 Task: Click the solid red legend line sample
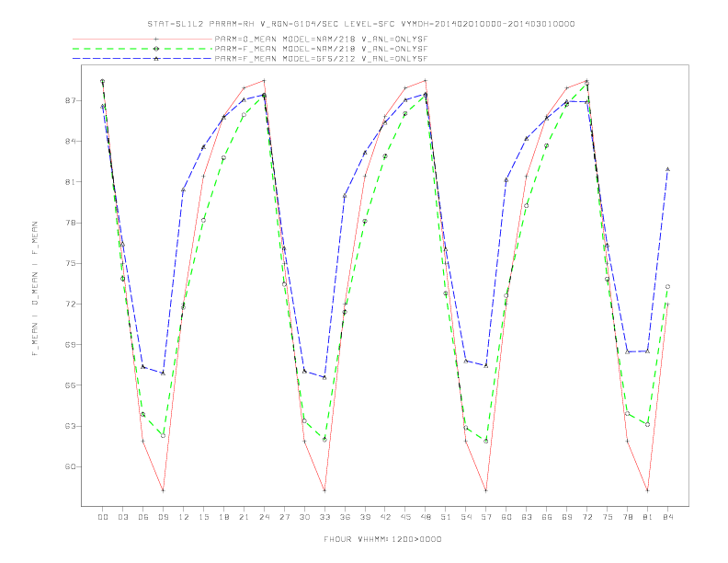pos(142,39)
